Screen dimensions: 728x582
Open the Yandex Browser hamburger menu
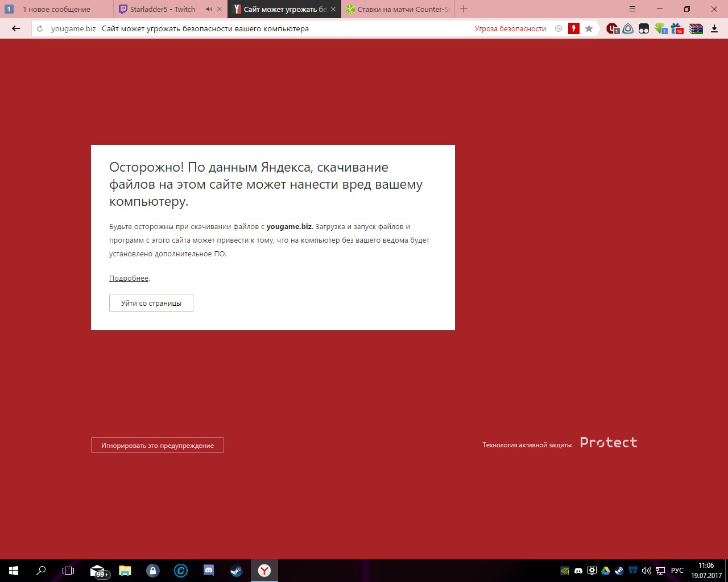[633, 9]
